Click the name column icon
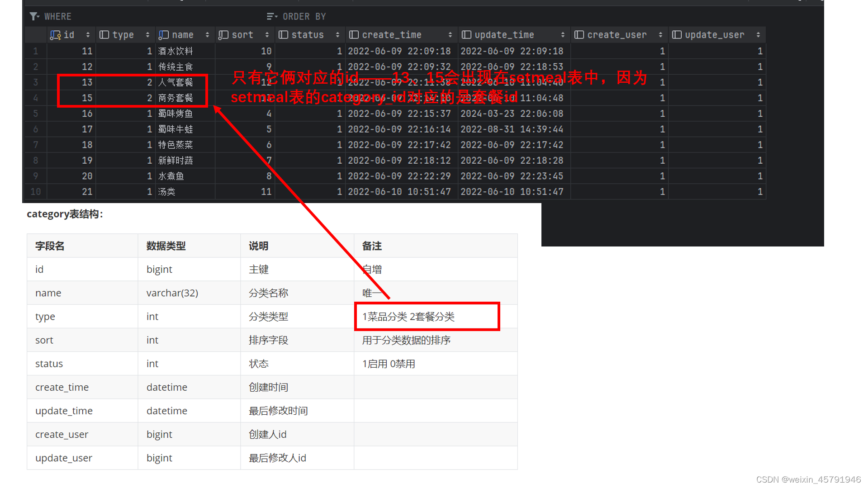Viewport: 868px width, 488px height. (x=164, y=35)
